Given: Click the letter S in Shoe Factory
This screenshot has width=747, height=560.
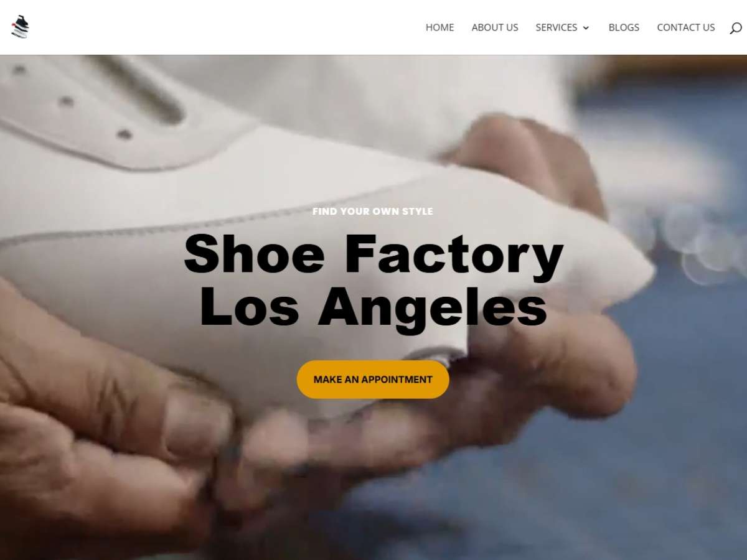Looking at the screenshot, I should coord(204,254).
